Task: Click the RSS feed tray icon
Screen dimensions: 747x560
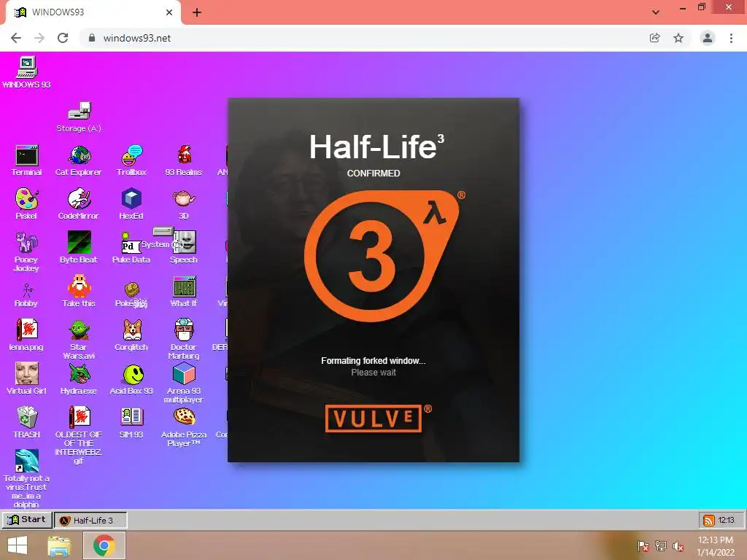Action: pyautogui.click(x=709, y=520)
